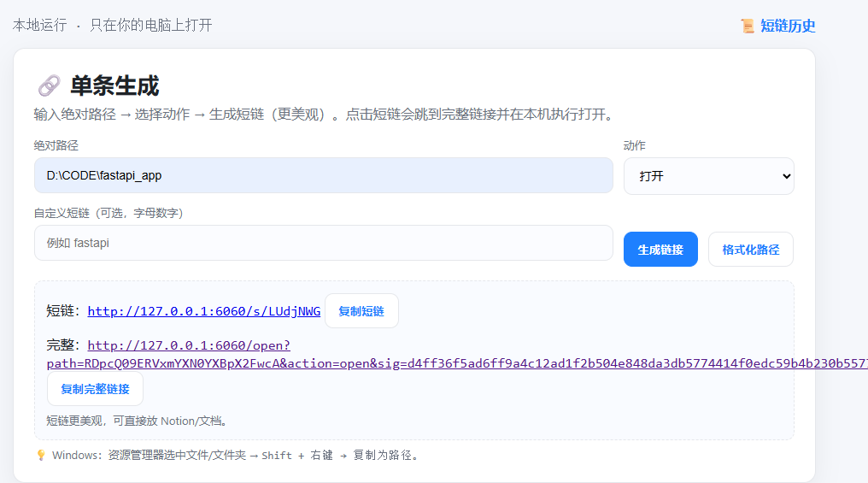
Task: Click the description starting with 输入绝对路径
Action: tap(325, 115)
